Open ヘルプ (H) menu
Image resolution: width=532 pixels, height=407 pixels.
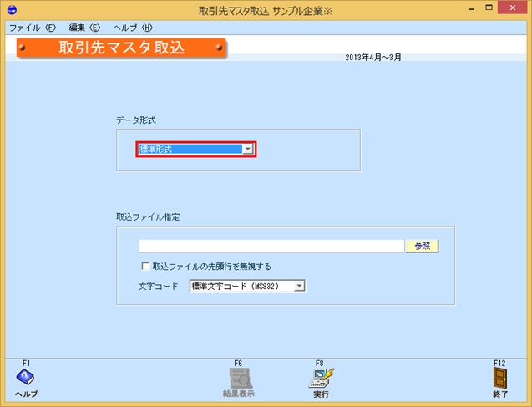pos(133,28)
